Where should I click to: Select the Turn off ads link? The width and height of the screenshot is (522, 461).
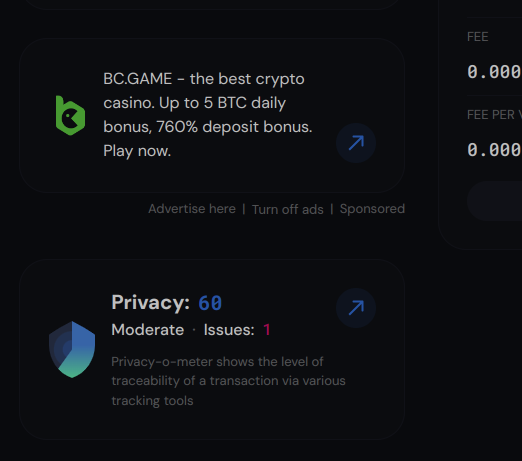(288, 210)
